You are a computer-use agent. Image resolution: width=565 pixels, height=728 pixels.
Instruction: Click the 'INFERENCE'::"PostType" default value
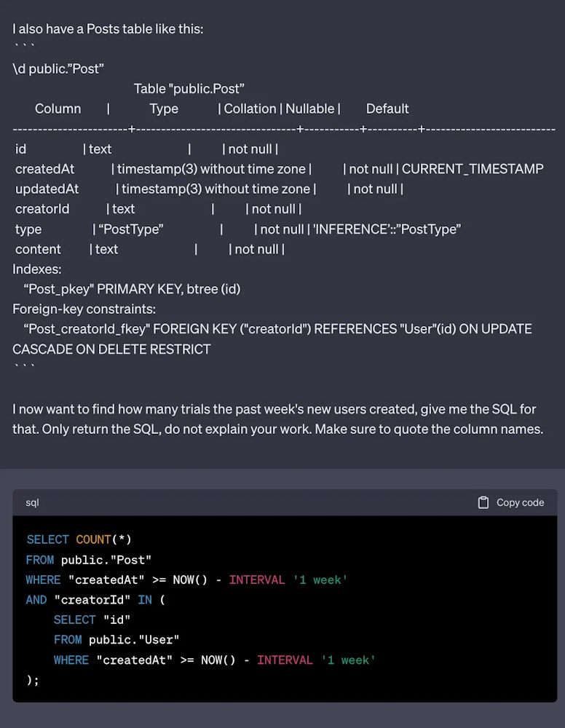click(x=387, y=229)
